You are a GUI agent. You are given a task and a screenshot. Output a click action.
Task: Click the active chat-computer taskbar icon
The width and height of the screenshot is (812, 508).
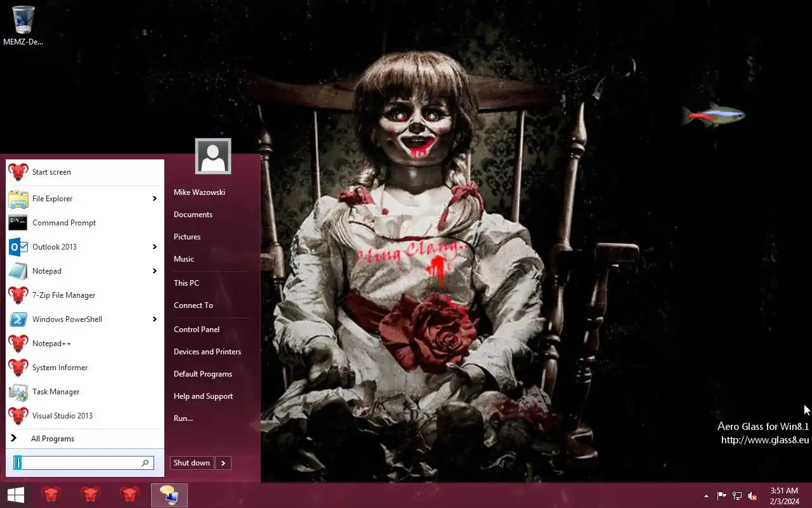169,495
